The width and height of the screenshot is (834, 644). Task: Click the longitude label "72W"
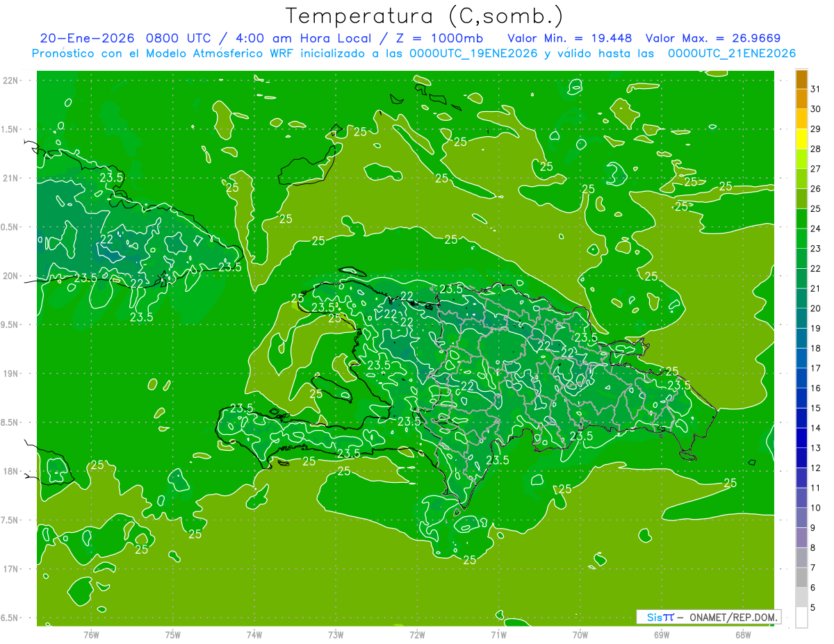[417, 636]
